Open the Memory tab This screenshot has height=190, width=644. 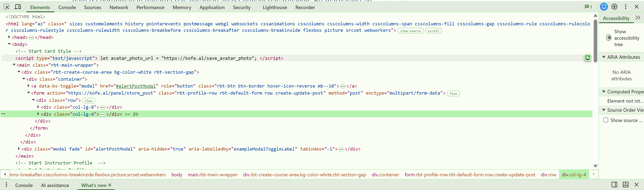[182, 7]
